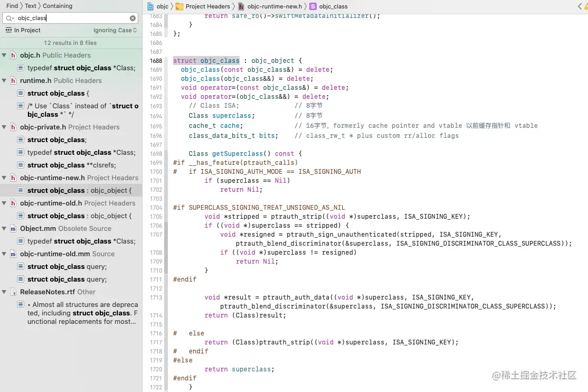Select objc.h header file icon

point(13,55)
